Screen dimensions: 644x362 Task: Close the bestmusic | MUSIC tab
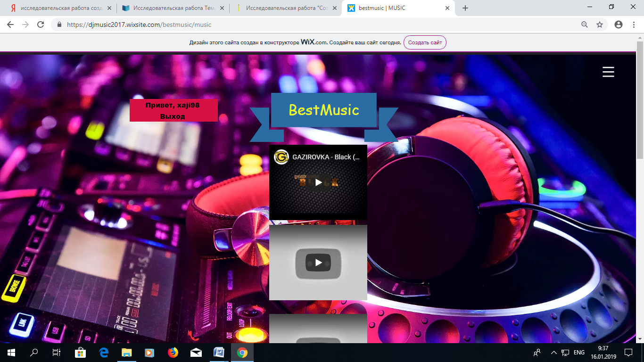click(x=447, y=8)
